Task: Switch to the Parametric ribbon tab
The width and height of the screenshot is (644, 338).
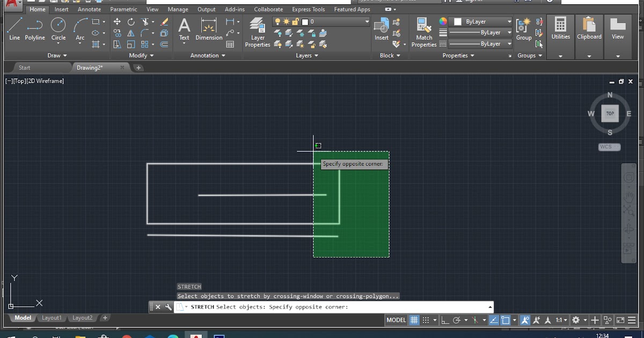Action: tap(123, 9)
